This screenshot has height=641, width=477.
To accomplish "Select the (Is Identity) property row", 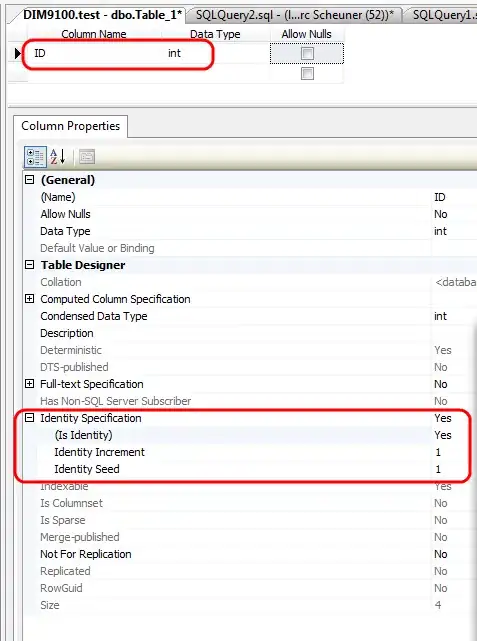I will [x=250, y=435].
